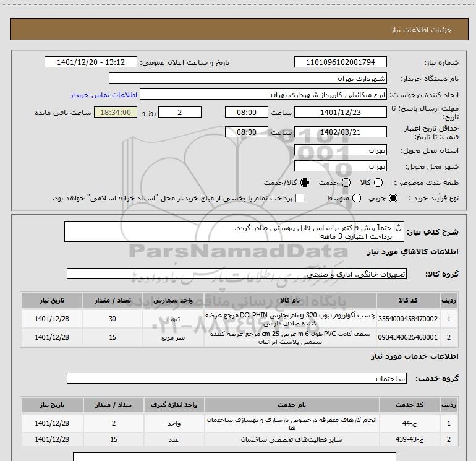The width and height of the screenshot is (476, 461).
Task: Select the خدمت radio button
Action: [x=346, y=183]
